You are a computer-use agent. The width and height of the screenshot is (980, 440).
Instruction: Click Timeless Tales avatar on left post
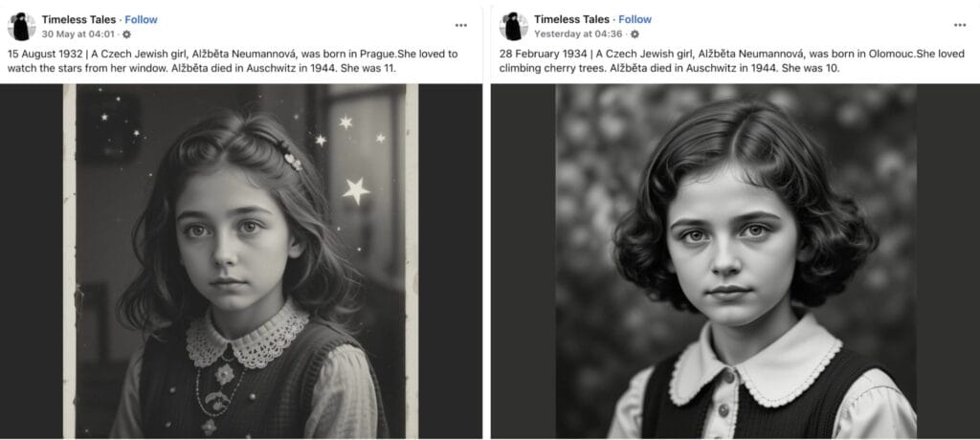(x=21, y=26)
